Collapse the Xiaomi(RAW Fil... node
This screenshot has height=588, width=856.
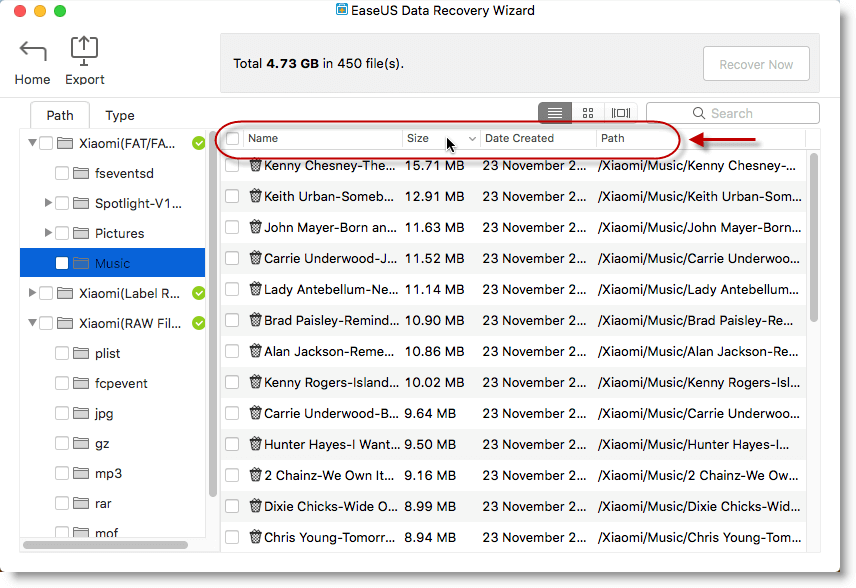point(32,323)
